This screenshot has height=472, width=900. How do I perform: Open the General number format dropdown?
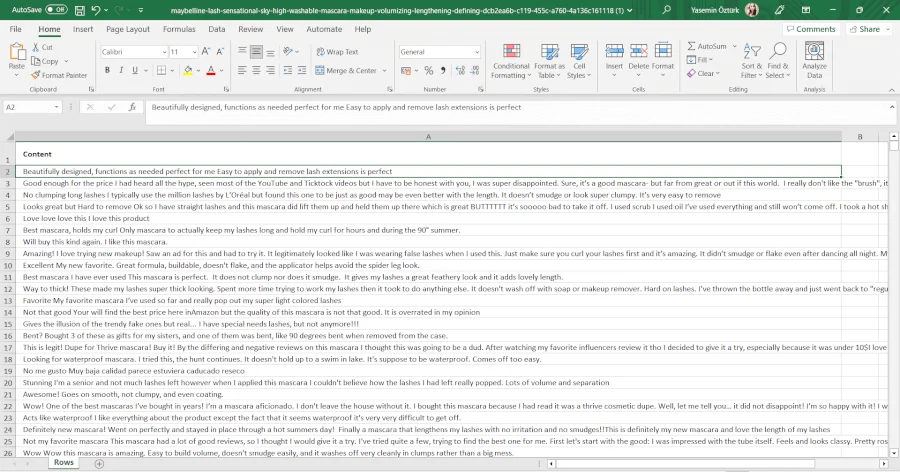coord(476,52)
